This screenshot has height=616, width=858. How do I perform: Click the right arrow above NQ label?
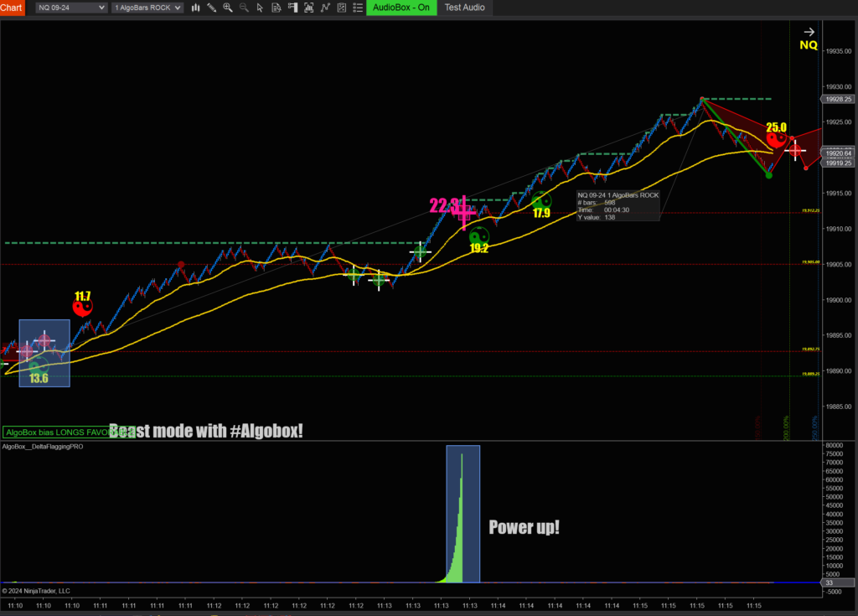point(809,32)
